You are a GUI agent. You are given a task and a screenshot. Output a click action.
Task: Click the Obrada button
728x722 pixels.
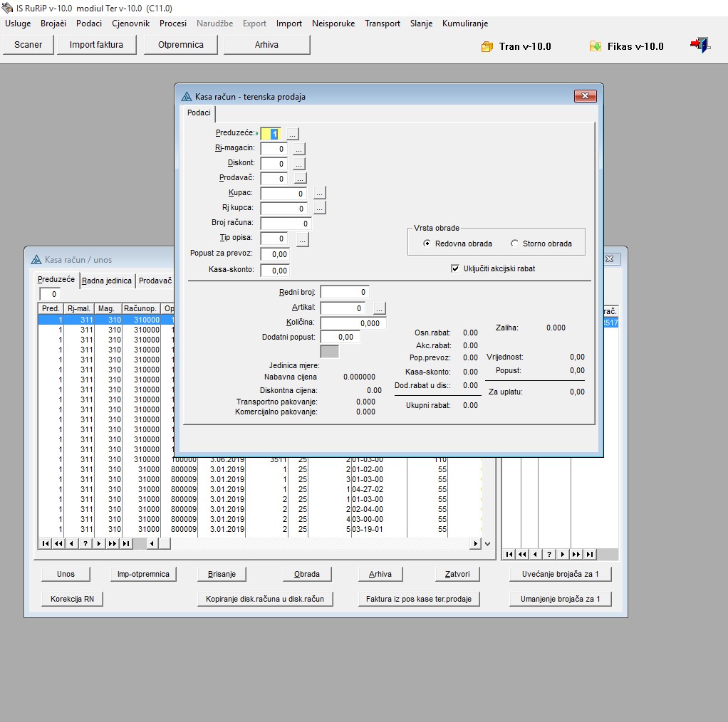tap(307, 574)
